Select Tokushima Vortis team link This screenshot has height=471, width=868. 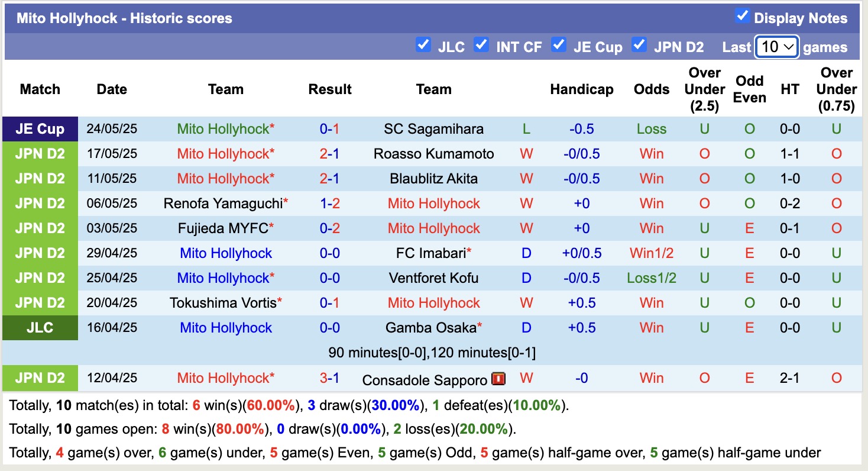click(223, 303)
